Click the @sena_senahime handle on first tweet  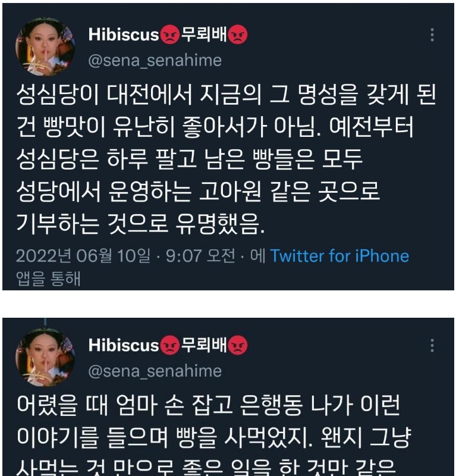(x=155, y=61)
